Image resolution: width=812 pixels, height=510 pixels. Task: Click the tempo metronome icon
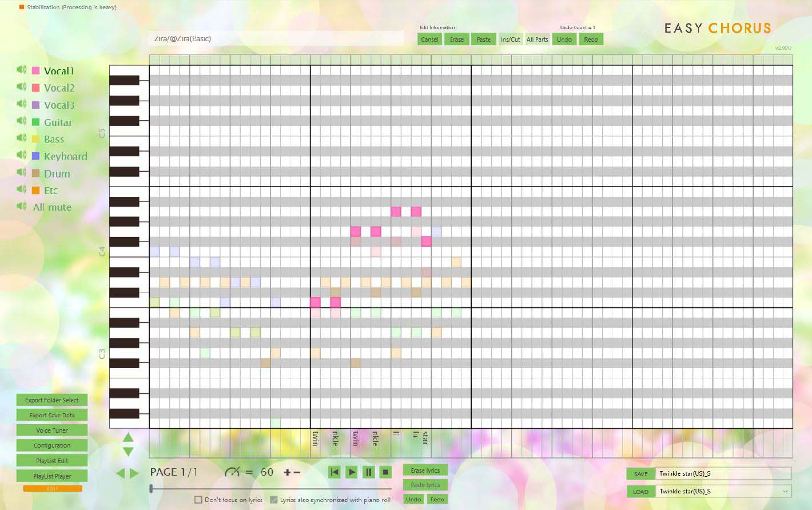(x=233, y=471)
